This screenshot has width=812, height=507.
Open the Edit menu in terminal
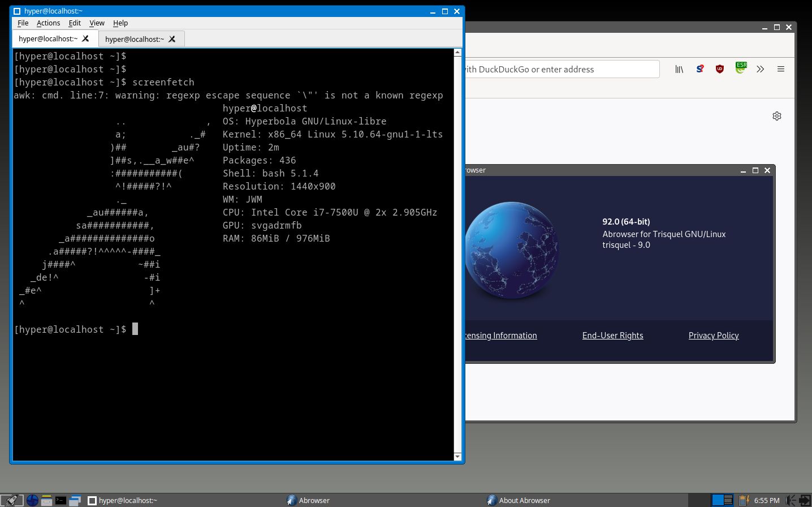(x=75, y=23)
